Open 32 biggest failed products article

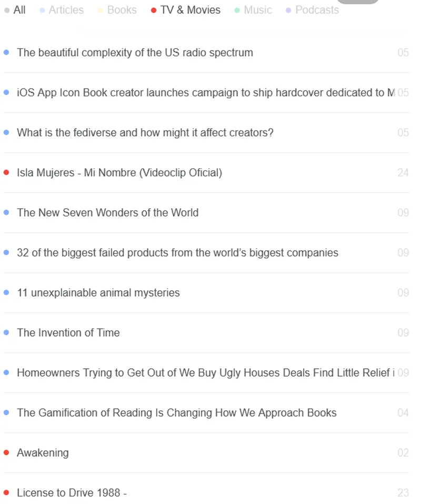tap(177, 253)
